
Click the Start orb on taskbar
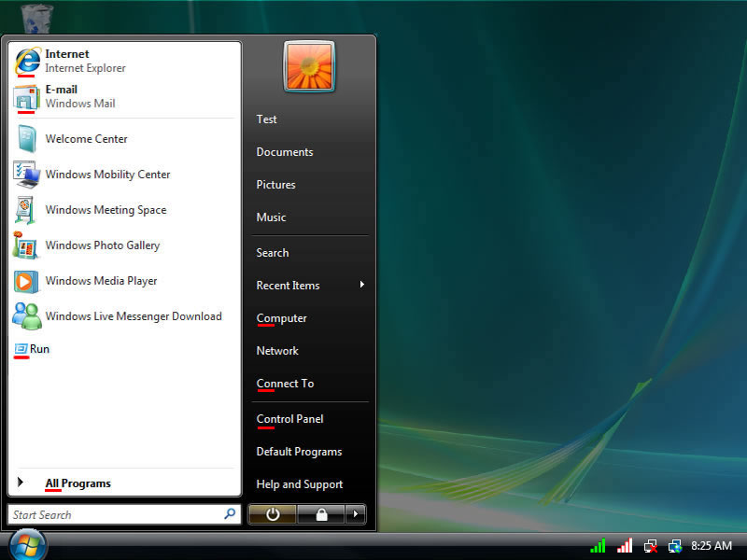click(x=27, y=545)
